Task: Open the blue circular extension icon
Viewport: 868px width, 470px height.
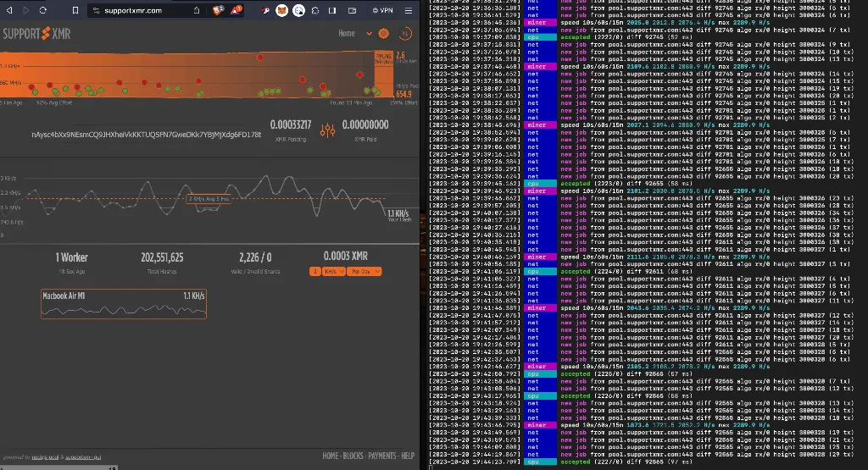Action: click(298, 10)
